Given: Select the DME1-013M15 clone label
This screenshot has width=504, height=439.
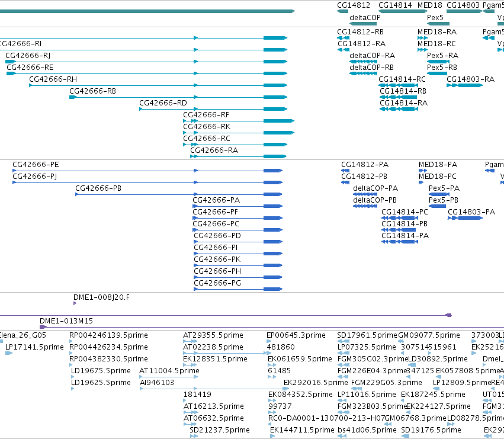Looking at the screenshot, I should tap(66, 321).
